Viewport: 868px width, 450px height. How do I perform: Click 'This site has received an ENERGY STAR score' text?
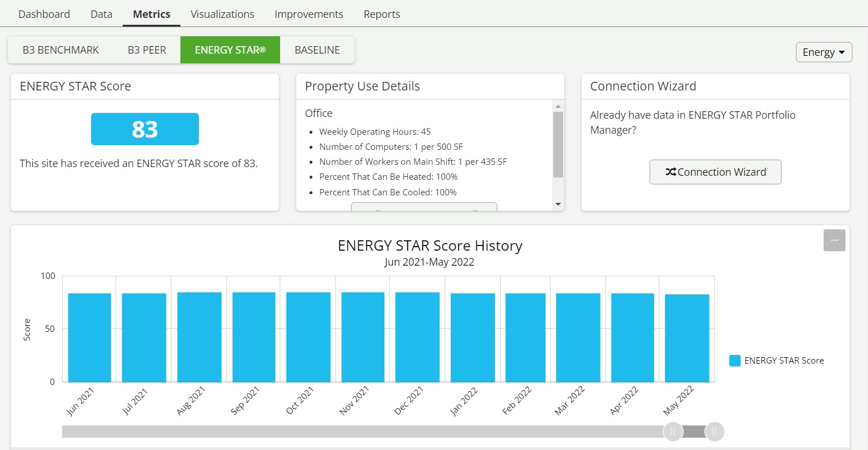(139, 164)
